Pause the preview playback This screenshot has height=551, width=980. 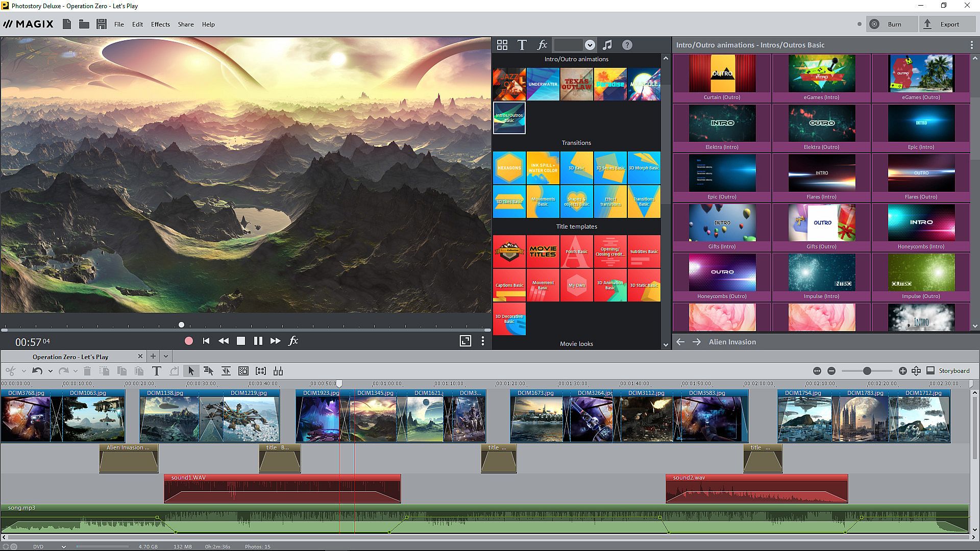pyautogui.click(x=258, y=341)
